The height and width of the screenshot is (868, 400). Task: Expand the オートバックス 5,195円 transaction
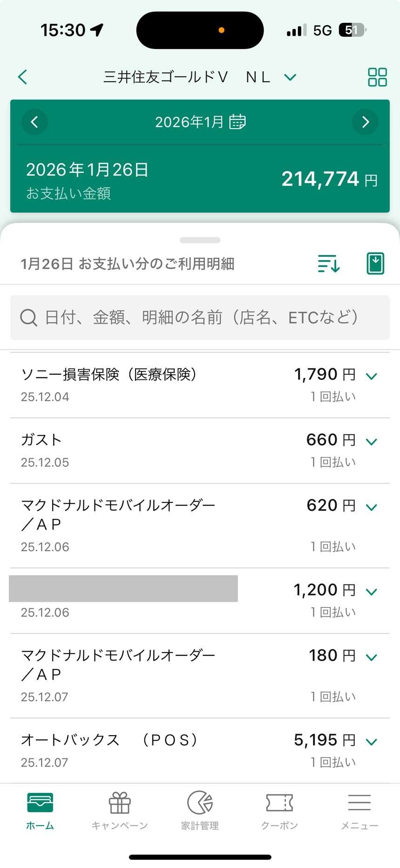(x=371, y=742)
